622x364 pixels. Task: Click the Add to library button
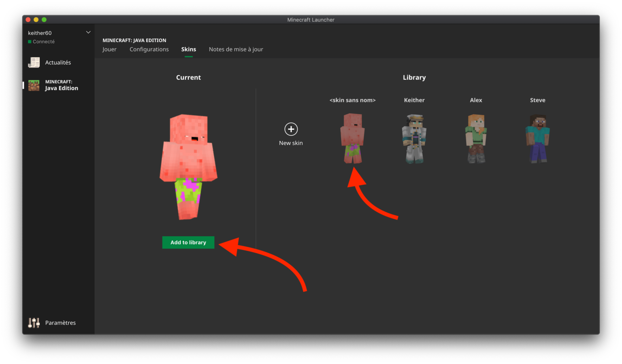click(188, 242)
